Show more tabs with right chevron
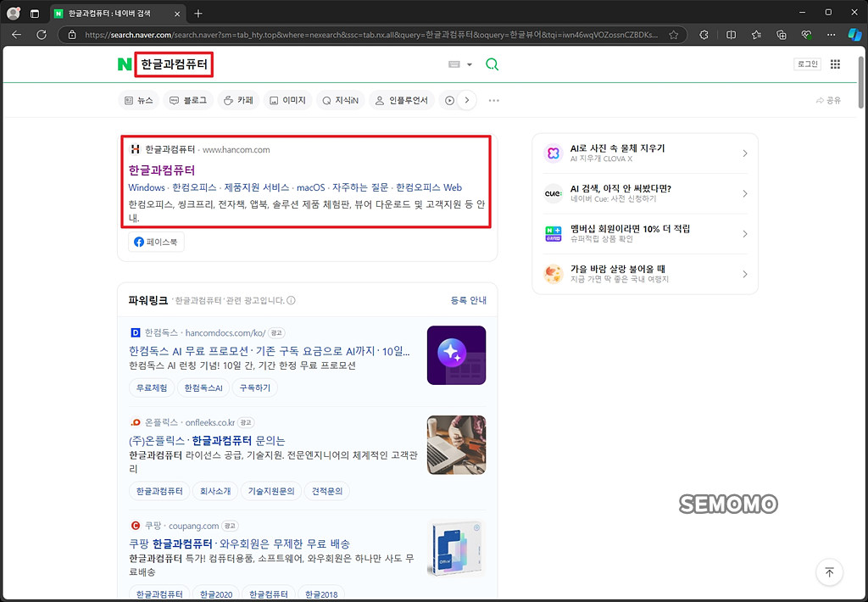The width and height of the screenshot is (868, 602). click(467, 100)
